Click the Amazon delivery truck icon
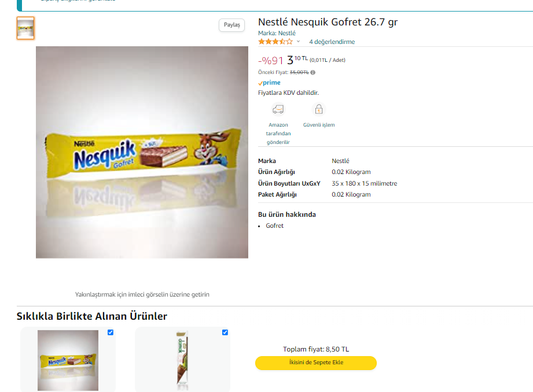Image resolution: width=533 pixels, height=392 pixels. (278, 109)
